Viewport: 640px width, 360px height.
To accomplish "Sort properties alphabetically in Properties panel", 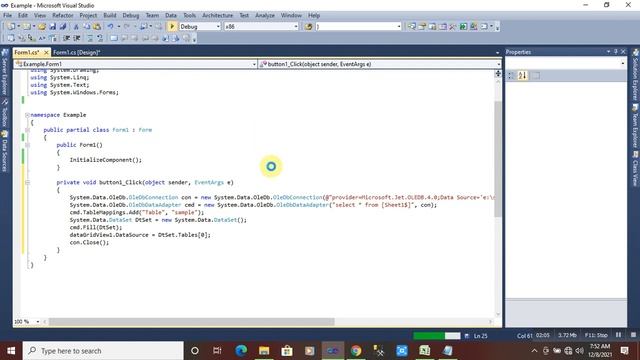I will 522,76.
